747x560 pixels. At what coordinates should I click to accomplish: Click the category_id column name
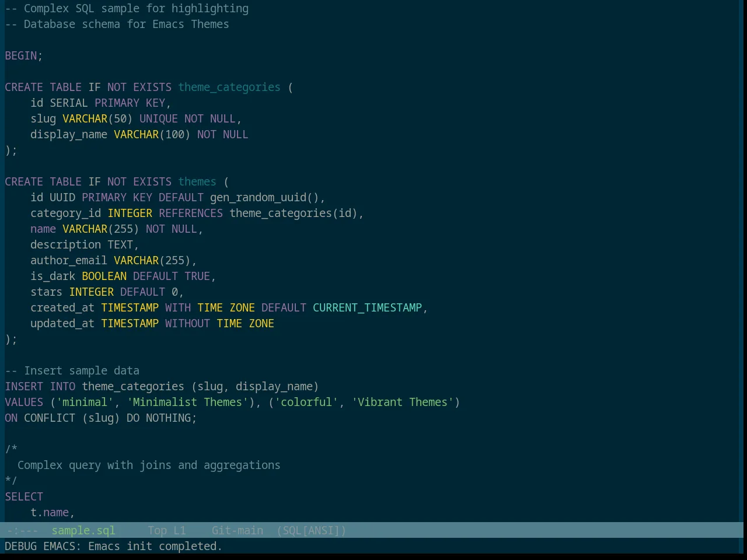(66, 213)
